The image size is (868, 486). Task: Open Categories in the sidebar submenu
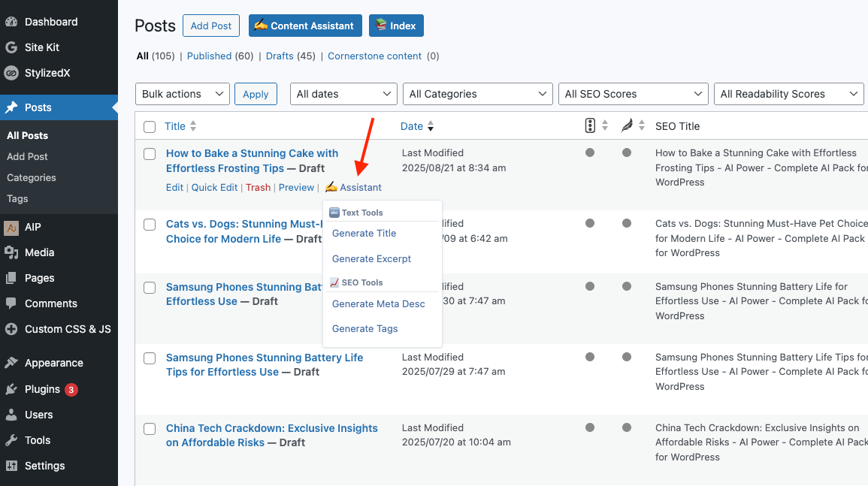31,178
